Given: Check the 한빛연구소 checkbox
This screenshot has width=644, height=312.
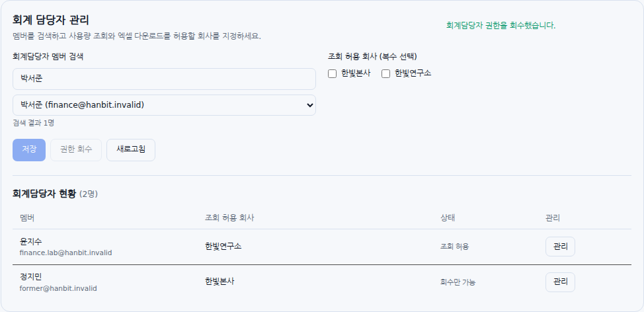Looking at the screenshot, I should [x=385, y=74].
